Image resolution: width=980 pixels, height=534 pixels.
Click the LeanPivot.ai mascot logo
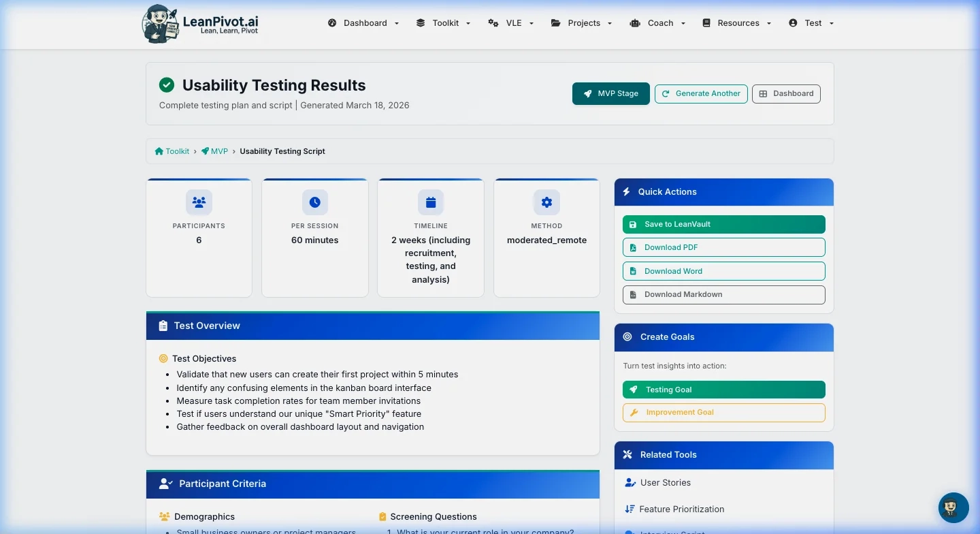tap(159, 23)
